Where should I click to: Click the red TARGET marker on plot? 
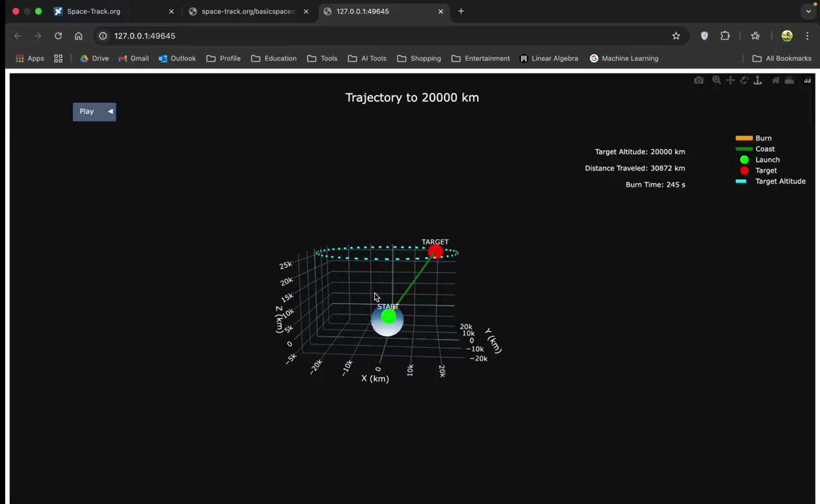click(x=435, y=252)
